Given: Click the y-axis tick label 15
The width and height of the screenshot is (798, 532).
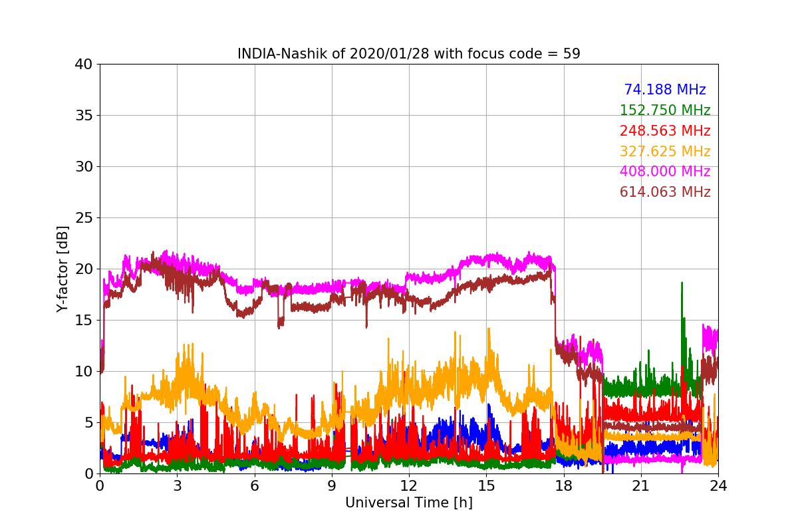Looking at the screenshot, I should (x=83, y=321).
